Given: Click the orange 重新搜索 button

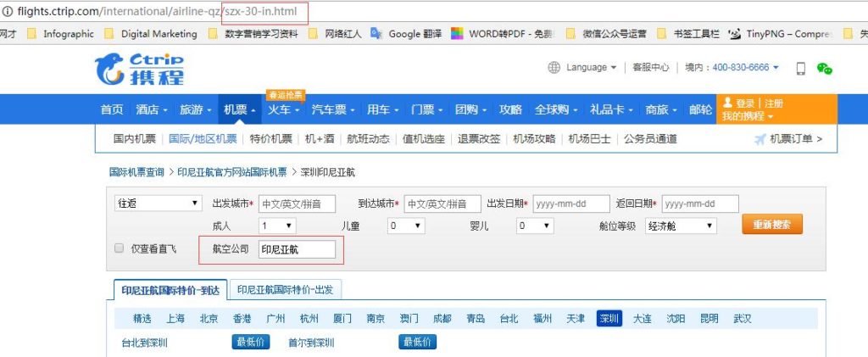Looking at the screenshot, I should pyautogui.click(x=771, y=225).
